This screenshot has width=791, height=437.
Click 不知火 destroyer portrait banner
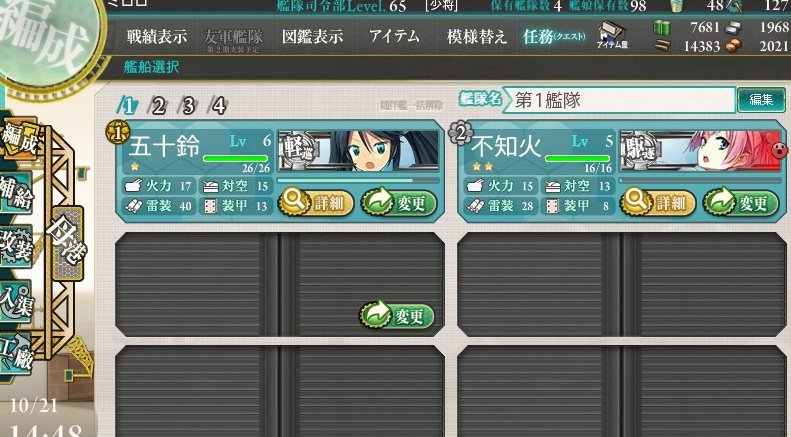pyautogui.click(x=700, y=150)
